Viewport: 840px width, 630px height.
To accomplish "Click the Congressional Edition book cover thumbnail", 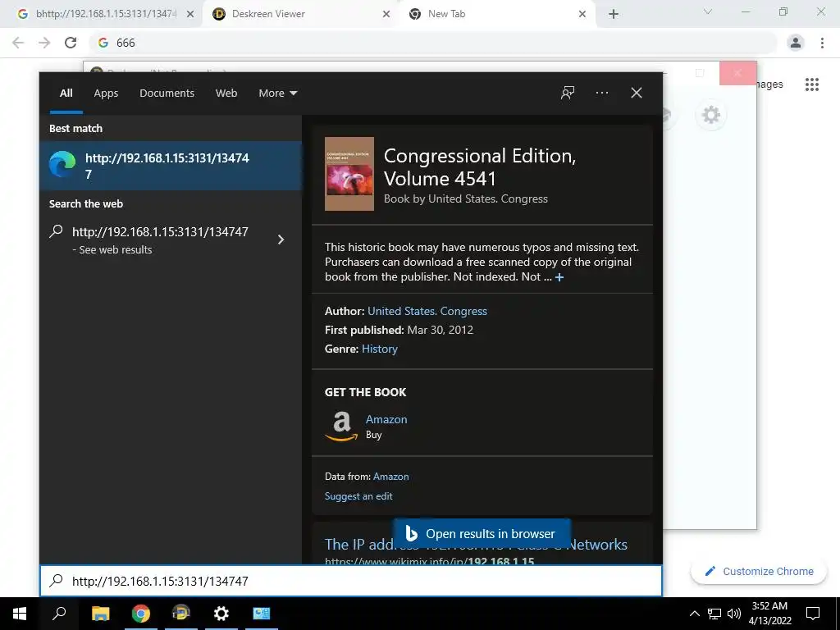I will (349, 174).
